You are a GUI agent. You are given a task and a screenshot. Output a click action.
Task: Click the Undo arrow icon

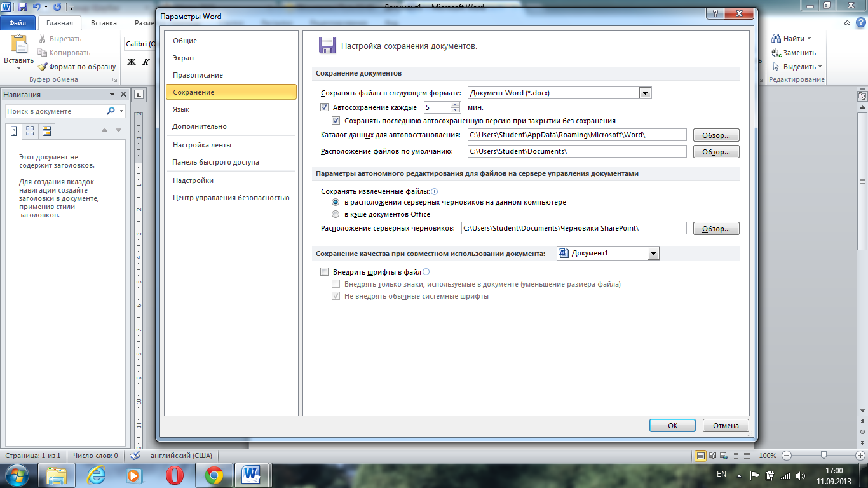pos(37,8)
